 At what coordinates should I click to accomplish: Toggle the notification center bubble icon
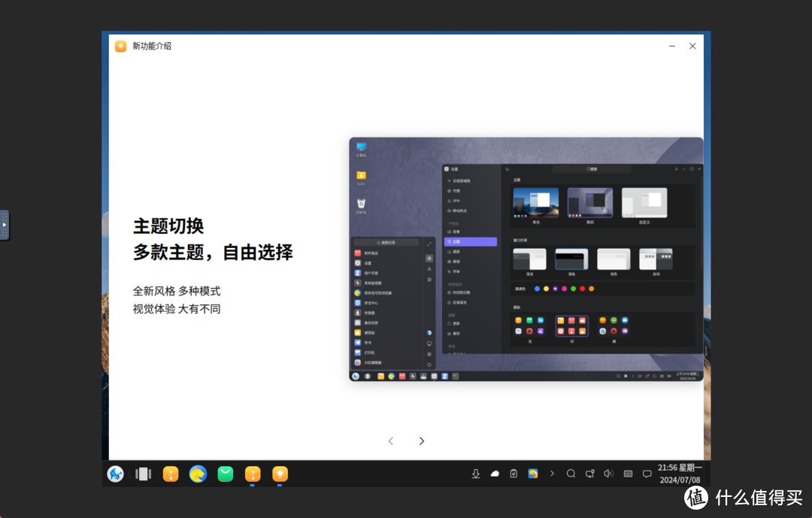pyautogui.click(x=647, y=474)
